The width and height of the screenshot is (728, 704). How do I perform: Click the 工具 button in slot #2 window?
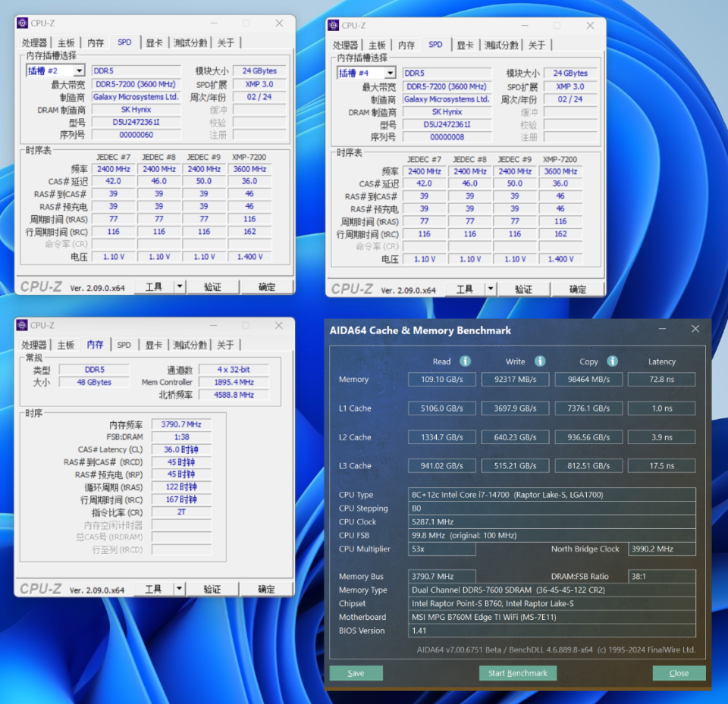tap(154, 286)
